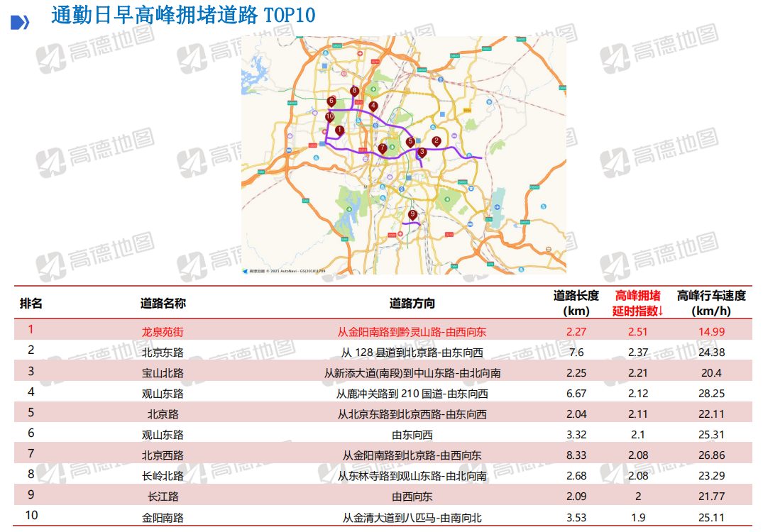Viewport: 763px width, 532px height.
Task: Click map marker number 9
Action: click(x=412, y=215)
